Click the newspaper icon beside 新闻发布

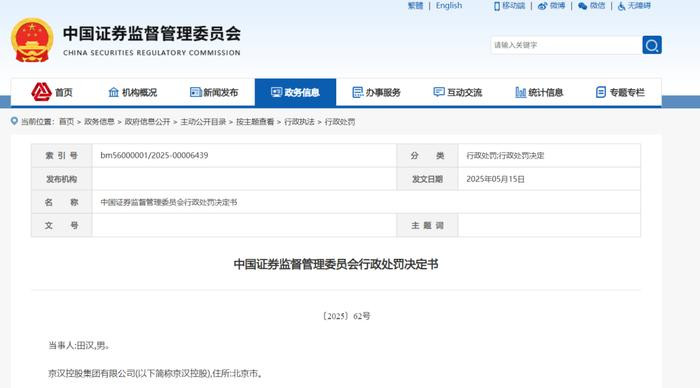pos(195,92)
